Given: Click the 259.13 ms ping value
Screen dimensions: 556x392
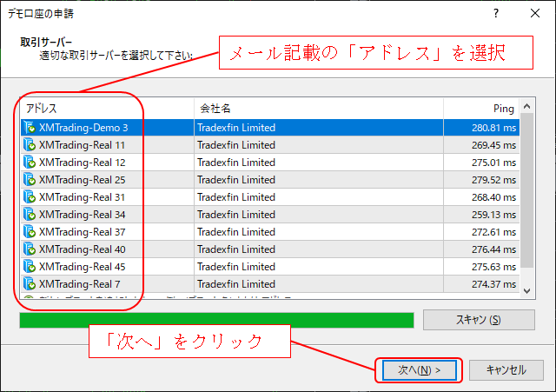Looking at the screenshot, I should 494,215.
